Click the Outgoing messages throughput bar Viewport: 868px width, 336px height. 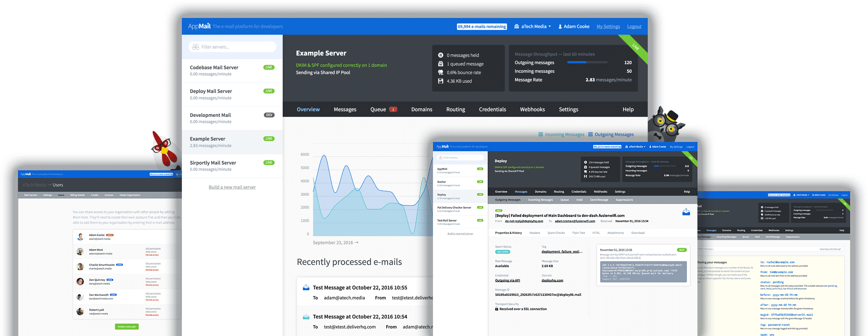click(x=587, y=63)
